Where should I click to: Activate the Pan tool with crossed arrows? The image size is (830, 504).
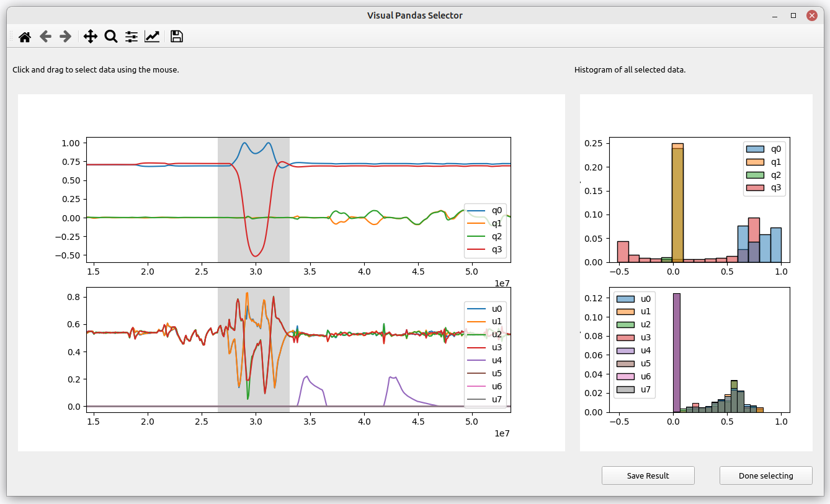click(91, 37)
